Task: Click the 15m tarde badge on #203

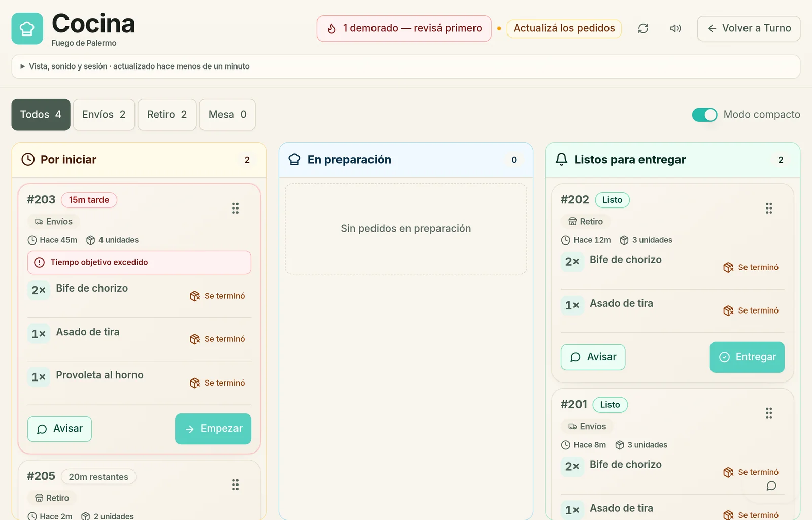Action: pos(89,200)
